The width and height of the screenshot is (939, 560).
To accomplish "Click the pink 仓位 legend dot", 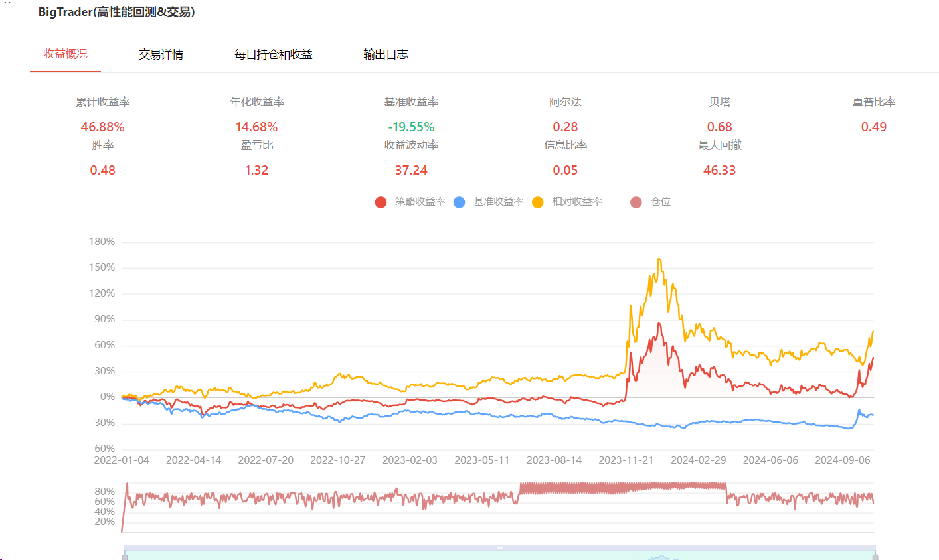I will tap(636, 202).
